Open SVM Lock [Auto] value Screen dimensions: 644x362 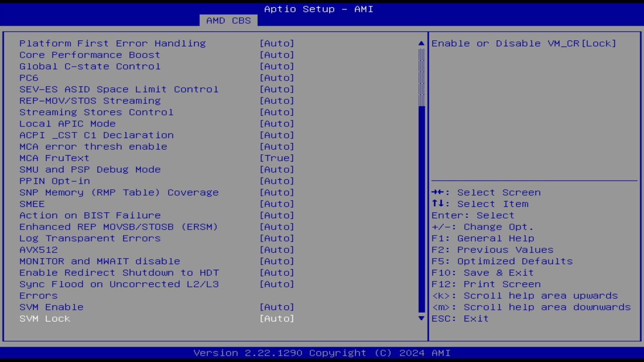click(x=277, y=319)
